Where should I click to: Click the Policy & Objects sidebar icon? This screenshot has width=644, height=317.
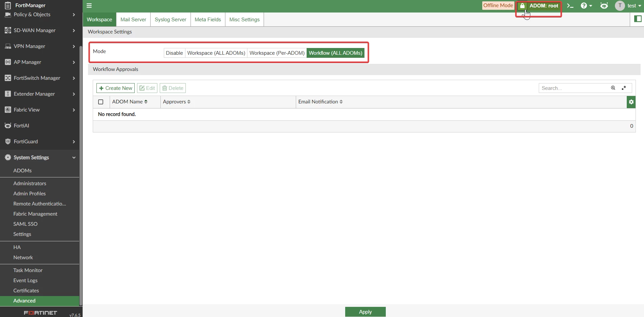[x=8, y=15]
